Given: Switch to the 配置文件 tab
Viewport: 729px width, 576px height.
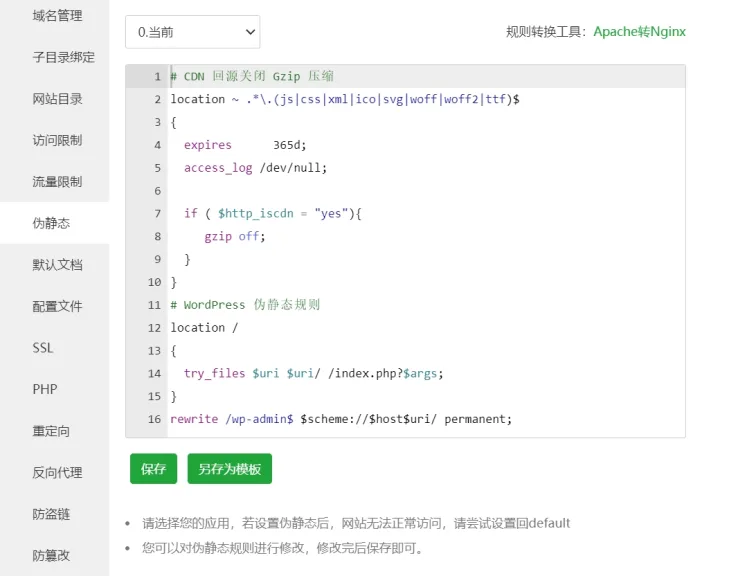Looking at the screenshot, I should (x=56, y=306).
